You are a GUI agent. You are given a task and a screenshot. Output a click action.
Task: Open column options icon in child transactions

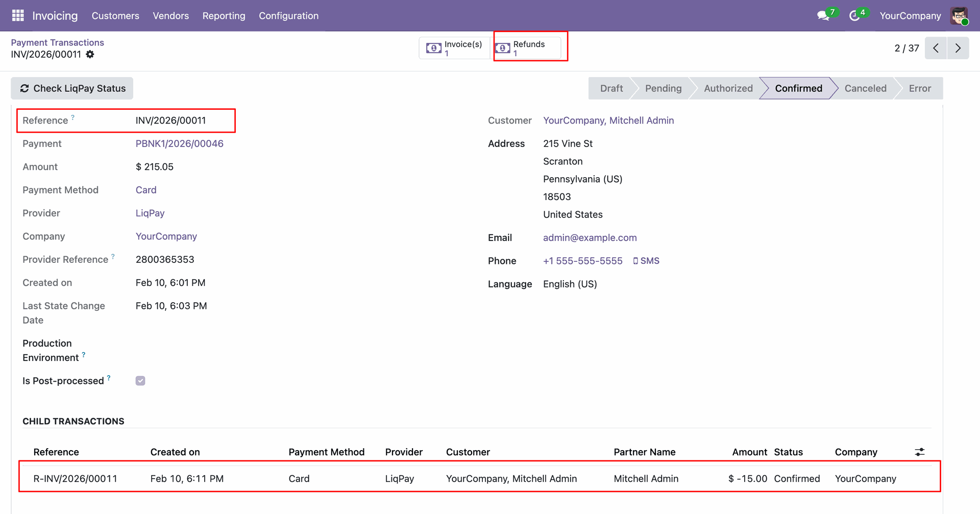pyautogui.click(x=919, y=452)
